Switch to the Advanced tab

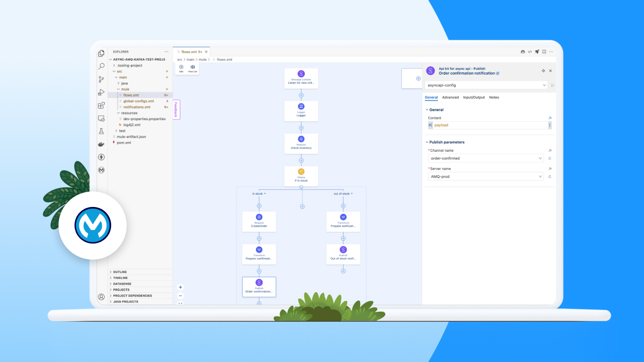point(450,97)
